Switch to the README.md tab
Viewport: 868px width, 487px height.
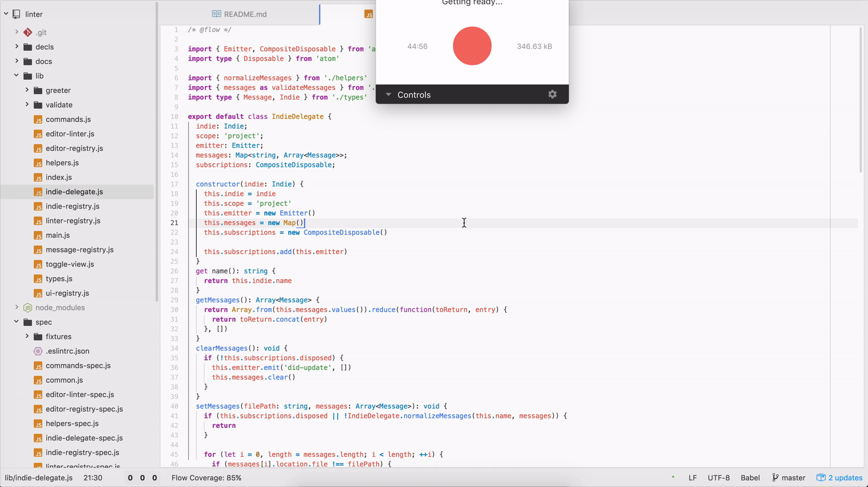point(239,14)
